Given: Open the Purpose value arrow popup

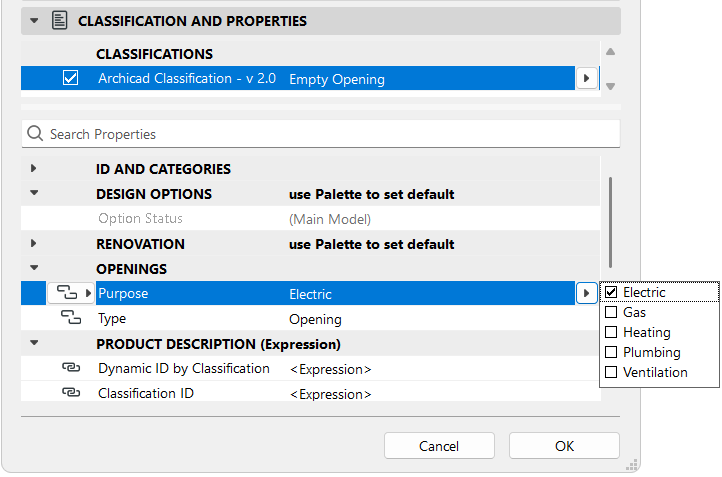Looking at the screenshot, I should (x=587, y=293).
